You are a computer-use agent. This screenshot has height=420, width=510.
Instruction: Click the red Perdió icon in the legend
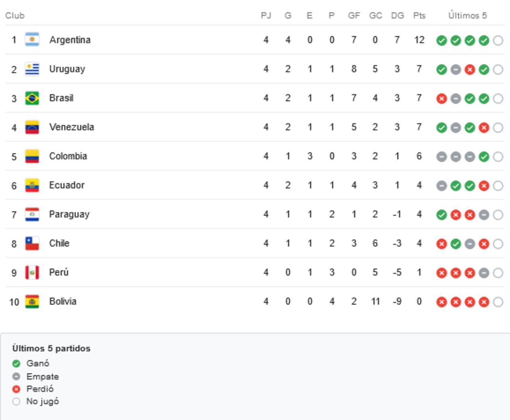click(16, 389)
